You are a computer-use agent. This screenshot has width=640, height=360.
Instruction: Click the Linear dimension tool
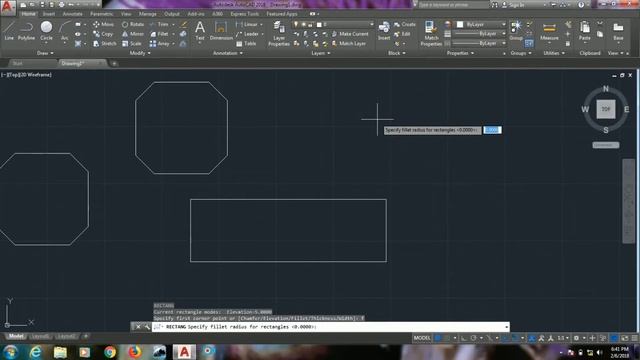247,24
